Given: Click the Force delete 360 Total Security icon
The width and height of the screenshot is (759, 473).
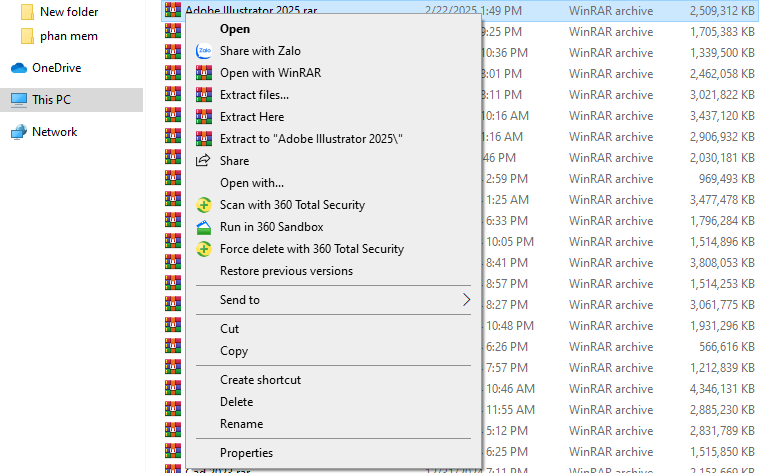Looking at the screenshot, I should point(204,249).
